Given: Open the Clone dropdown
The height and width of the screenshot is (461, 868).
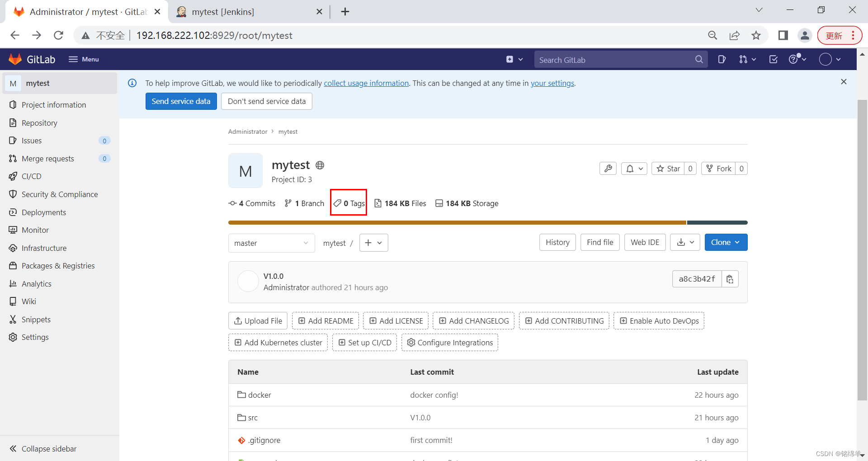Looking at the screenshot, I should coord(726,242).
